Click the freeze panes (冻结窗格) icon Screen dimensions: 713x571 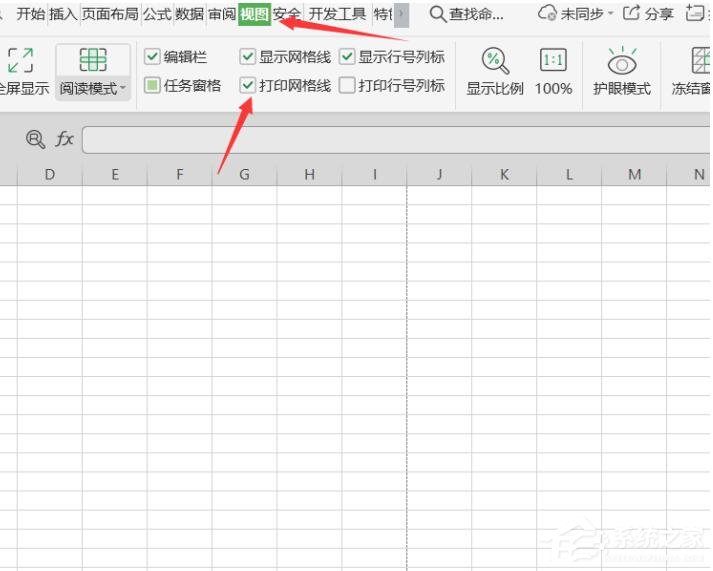[x=700, y=61]
